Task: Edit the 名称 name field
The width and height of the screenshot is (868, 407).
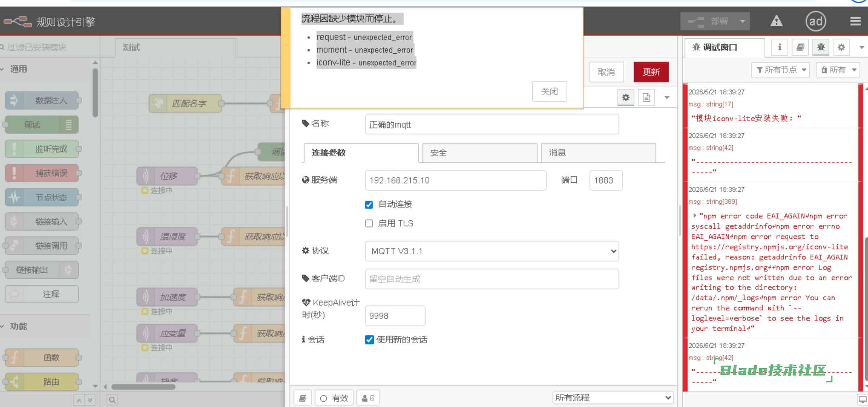Action: (492, 124)
